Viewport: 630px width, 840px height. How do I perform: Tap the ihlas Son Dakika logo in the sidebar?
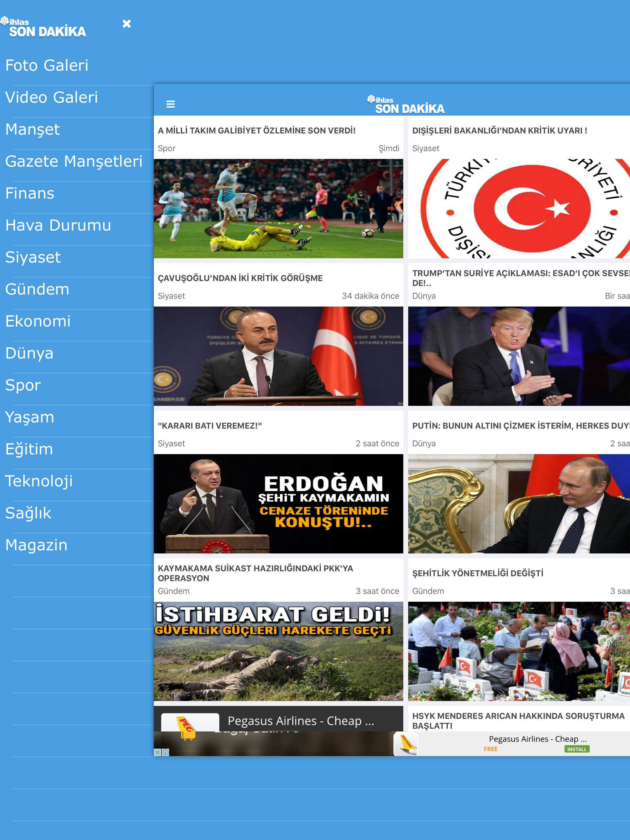[43, 27]
